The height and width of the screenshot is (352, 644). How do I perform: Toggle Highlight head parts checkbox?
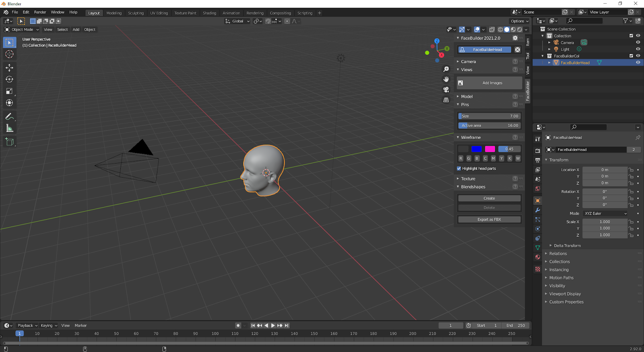click(459, 168)
